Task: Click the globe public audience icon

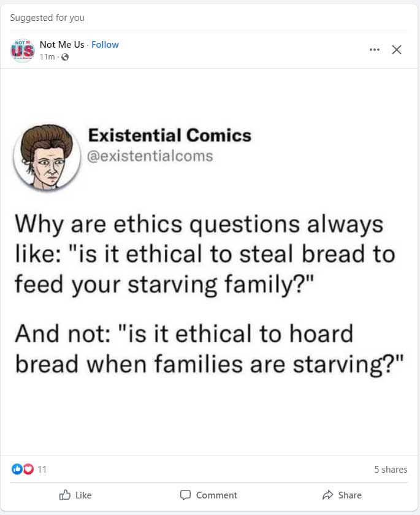Action: (65, 57)
